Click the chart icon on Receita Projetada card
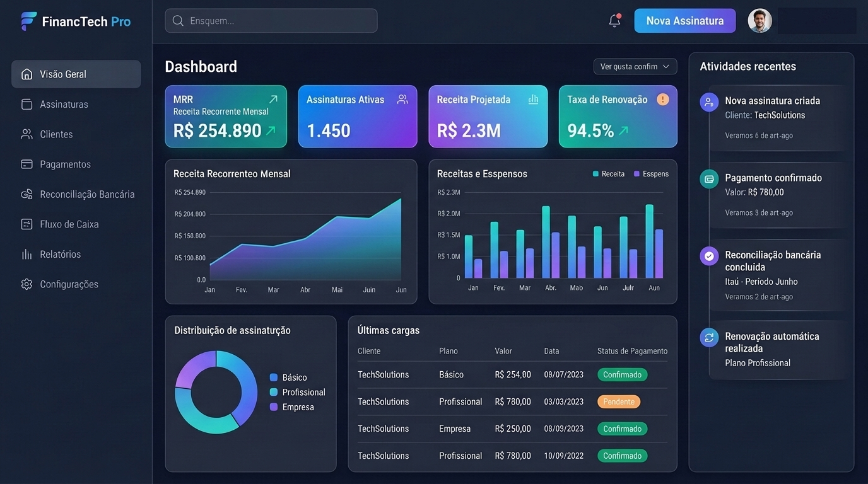The width and height of the screenshot is (868, 484). click(533, 99)
